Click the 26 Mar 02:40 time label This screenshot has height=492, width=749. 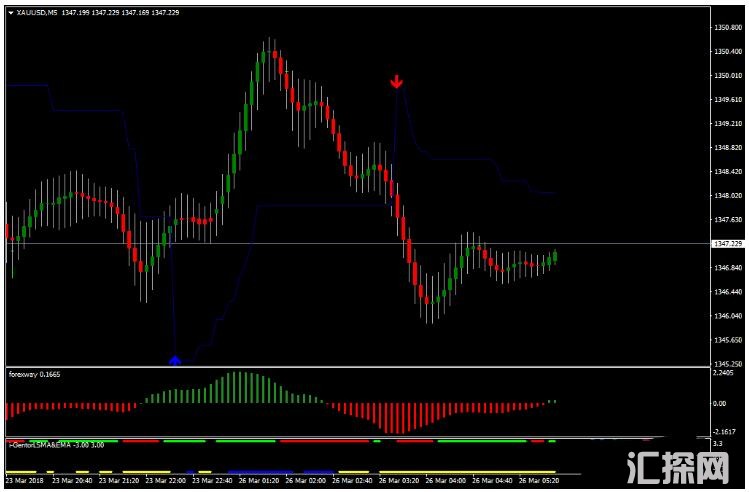tap(352, 481)
